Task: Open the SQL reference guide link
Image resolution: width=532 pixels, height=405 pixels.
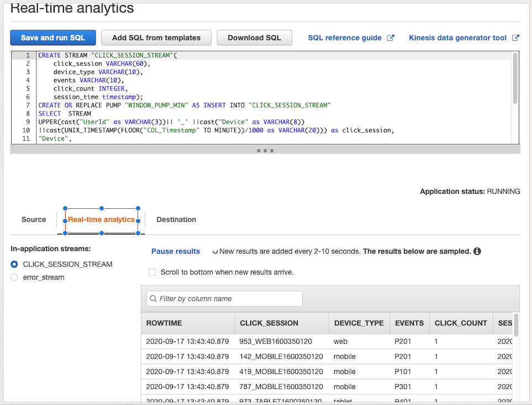Action: pos(345,38)
